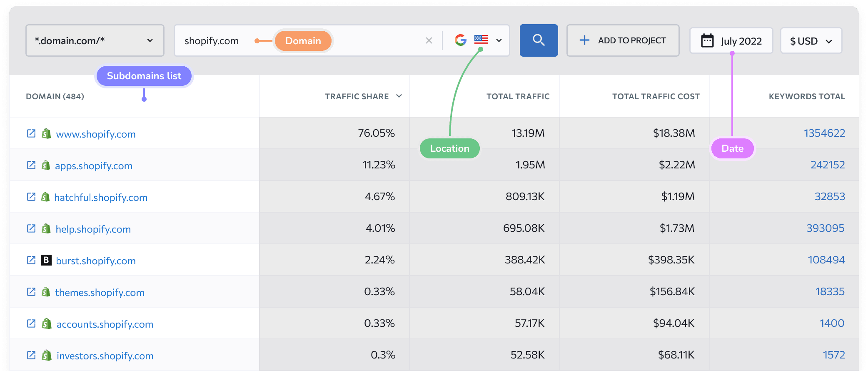Open external link icon for investors.shopify.com
Viewport: 868px width, 371px height.
pyautogui.click(x=31, y=355)
